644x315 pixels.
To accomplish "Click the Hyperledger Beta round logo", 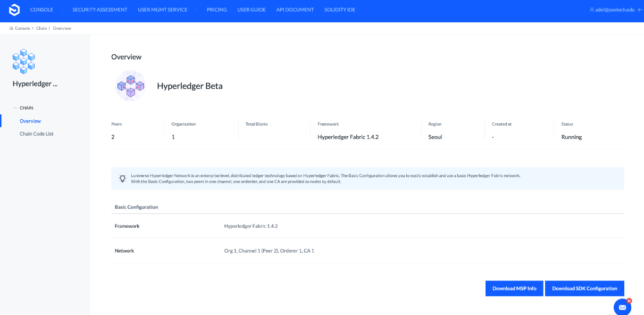I will coord(130,86).
